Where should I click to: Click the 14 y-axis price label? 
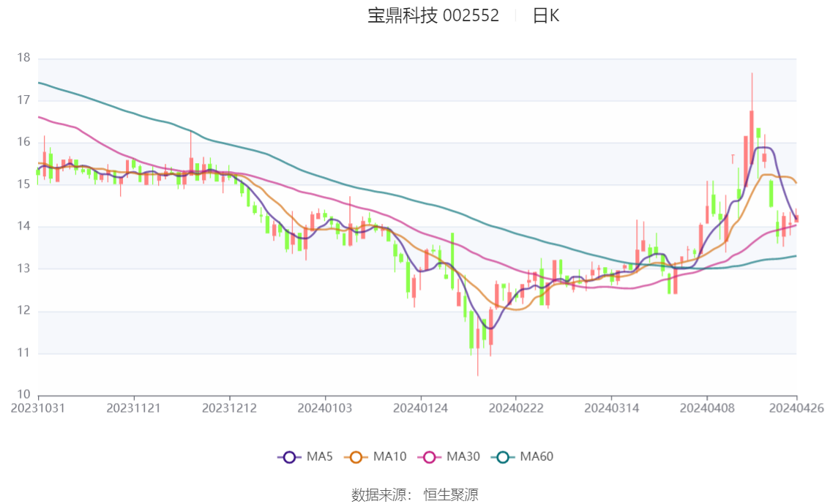point(24,226)
